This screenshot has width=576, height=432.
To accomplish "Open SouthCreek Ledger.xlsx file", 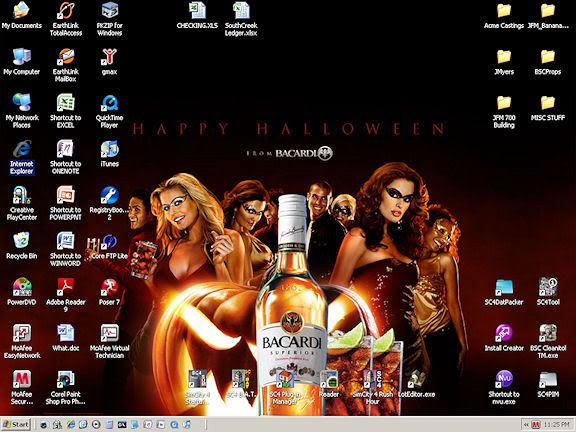I will [x=241, y=19].
